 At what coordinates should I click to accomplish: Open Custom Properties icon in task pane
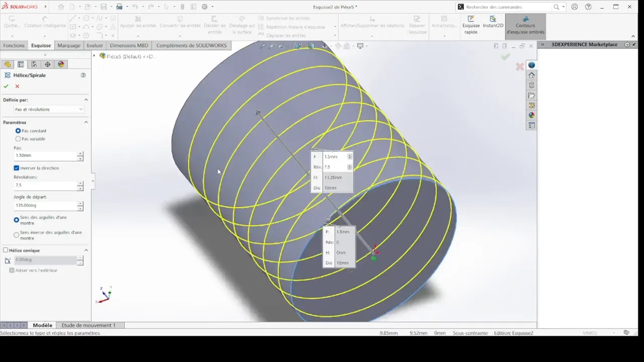[531, 125]
